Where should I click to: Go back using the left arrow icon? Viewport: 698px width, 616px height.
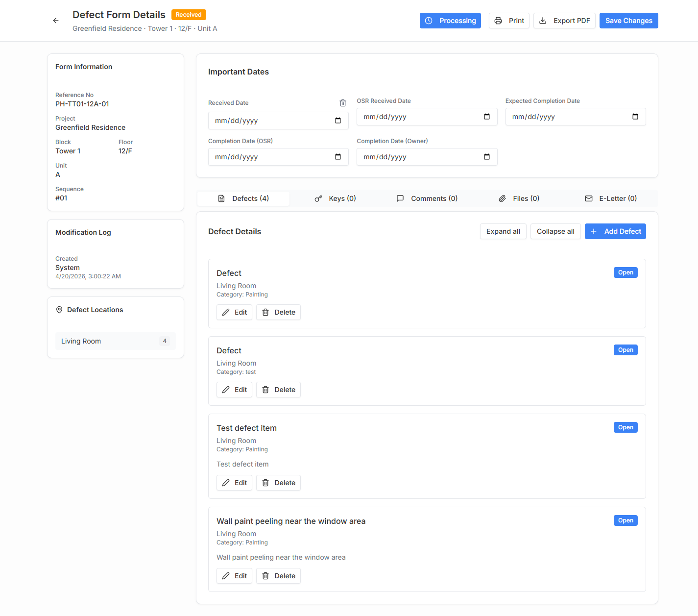(56, 21)
